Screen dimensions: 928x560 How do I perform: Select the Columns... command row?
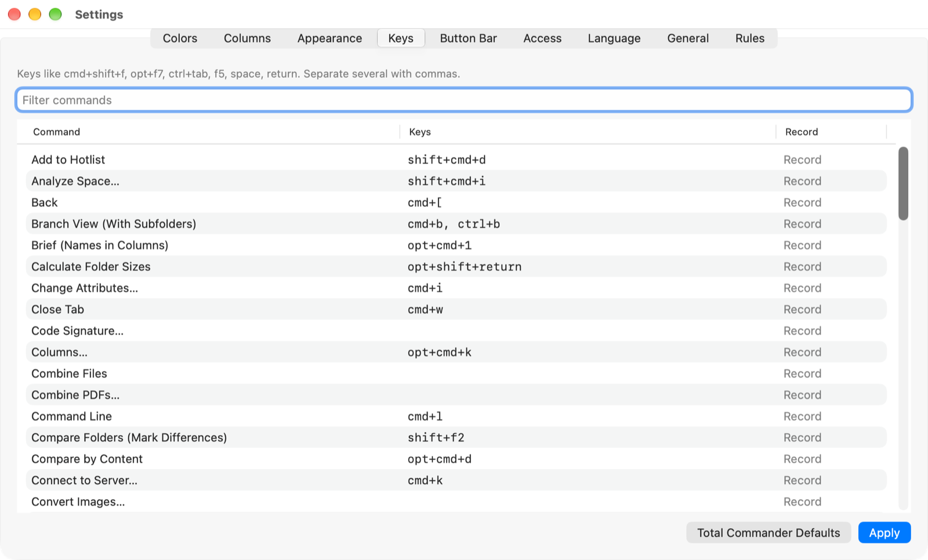point(456,352)
